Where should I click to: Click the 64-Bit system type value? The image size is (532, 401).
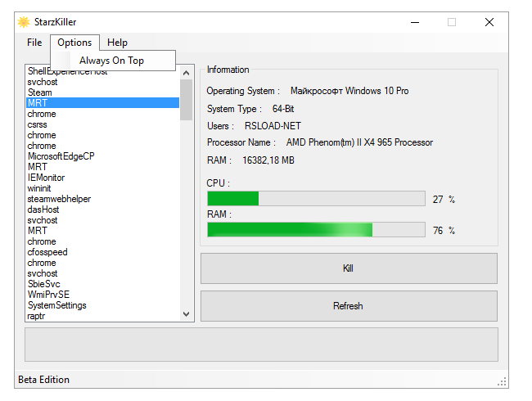pyautogui.click(x=283, y=109)
